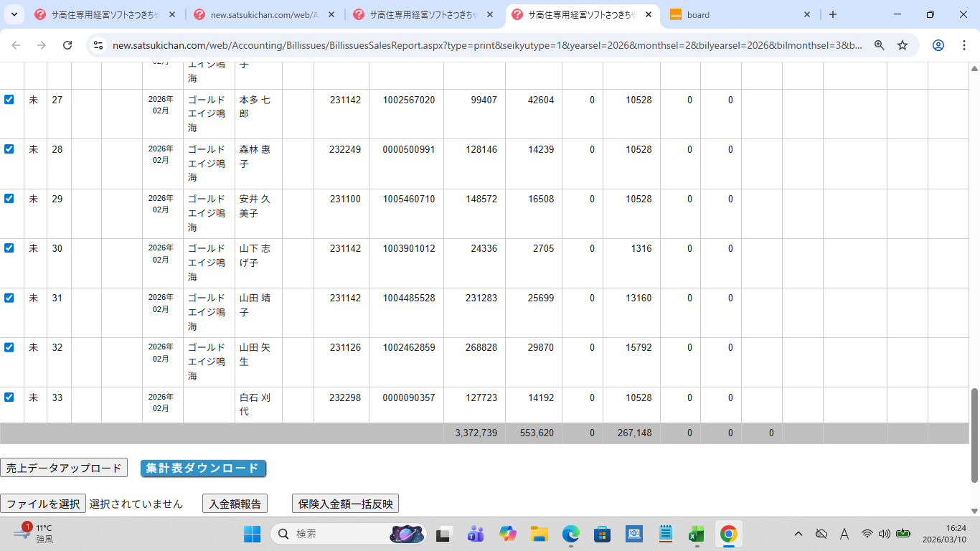Switch to the board tab
Screen dimensions: 980x551
click(739, 14)
